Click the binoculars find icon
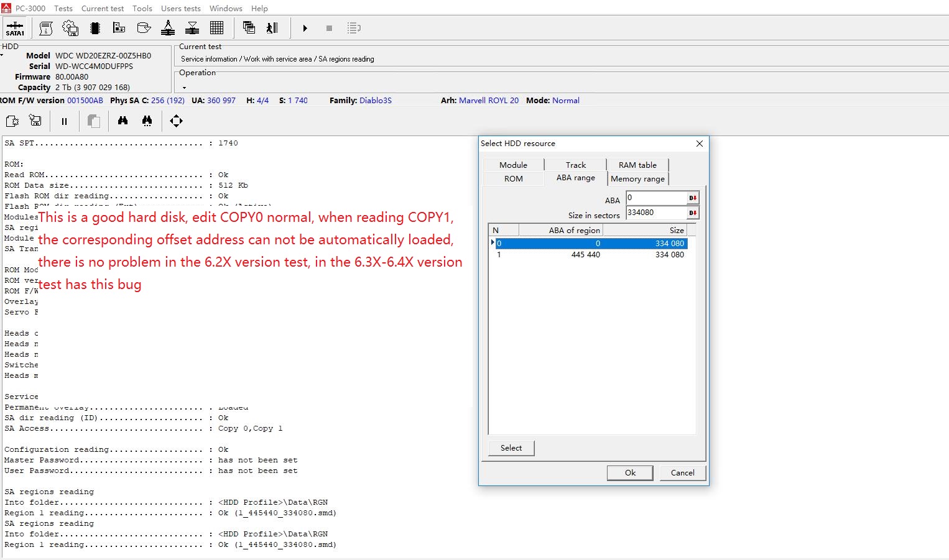 tap(123, 121)
